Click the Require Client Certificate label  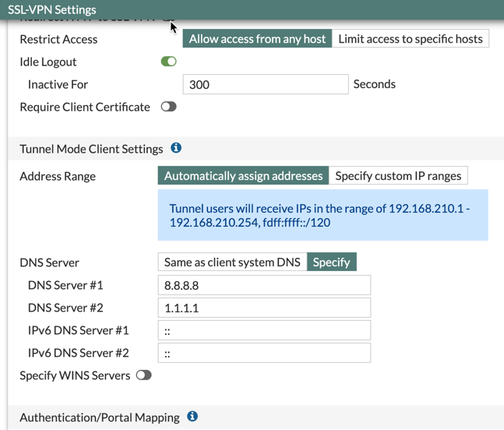[85, 107]
